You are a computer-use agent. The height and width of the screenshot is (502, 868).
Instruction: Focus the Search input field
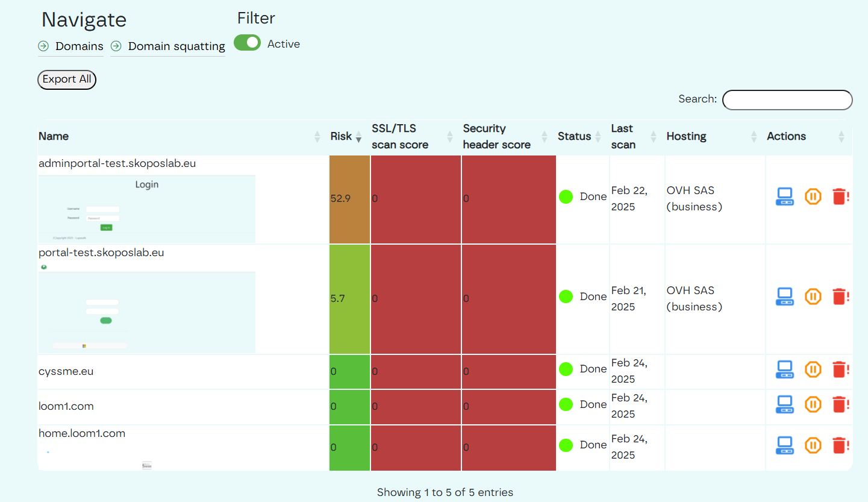(x=787, y=100)
